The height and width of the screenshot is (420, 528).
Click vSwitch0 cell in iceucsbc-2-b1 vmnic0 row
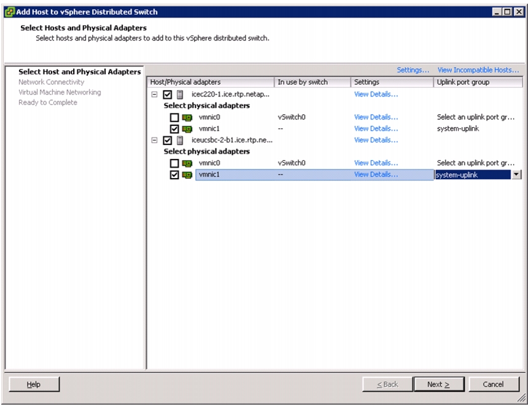[x=292, y=163]
